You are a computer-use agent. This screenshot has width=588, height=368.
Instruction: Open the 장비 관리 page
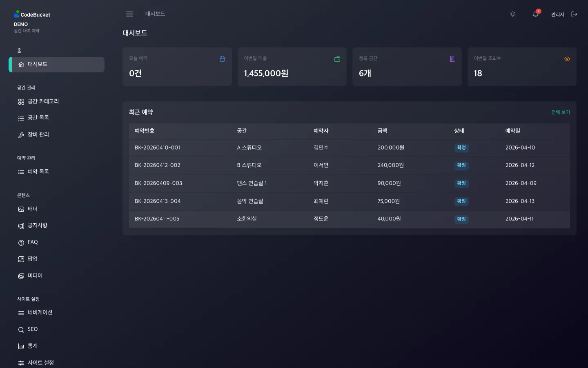(x=38, y=135)
